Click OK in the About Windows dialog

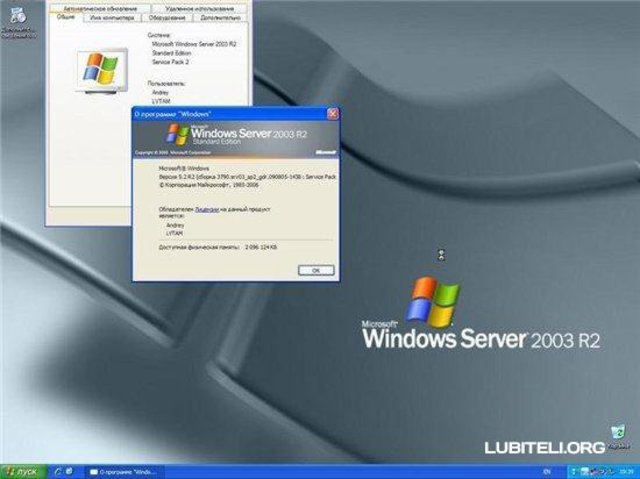pos(316,270)
